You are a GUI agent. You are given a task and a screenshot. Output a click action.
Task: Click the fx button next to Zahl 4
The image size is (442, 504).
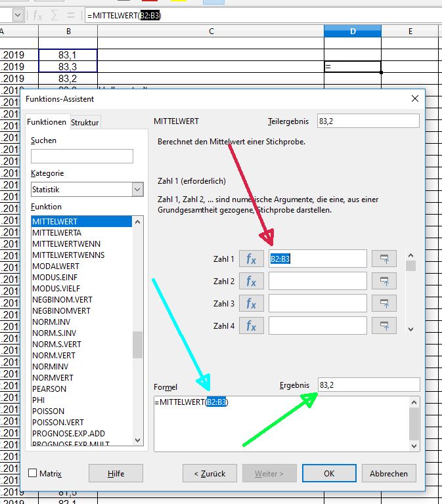pyautogui.click(x=251, y=326)
